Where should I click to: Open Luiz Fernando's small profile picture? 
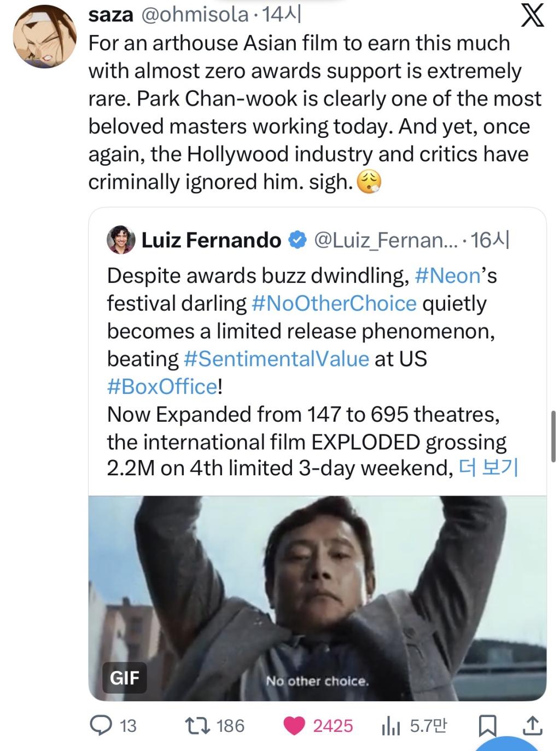point(121,240)
